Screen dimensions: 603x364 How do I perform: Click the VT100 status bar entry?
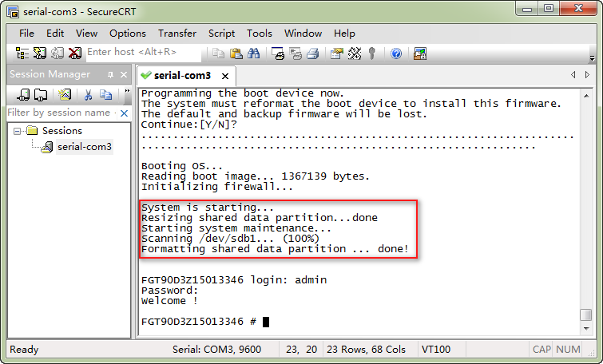[436, 350]
